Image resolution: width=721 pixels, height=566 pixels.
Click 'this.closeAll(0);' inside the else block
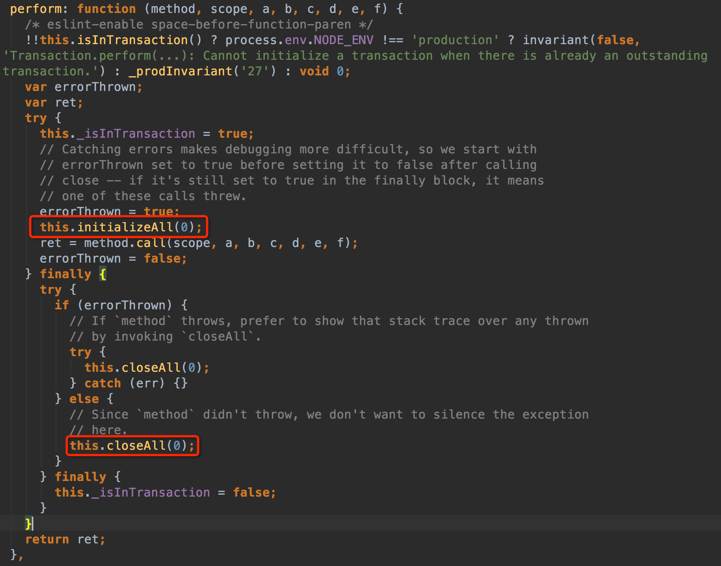pyautogui.click(x=132, y=446)
